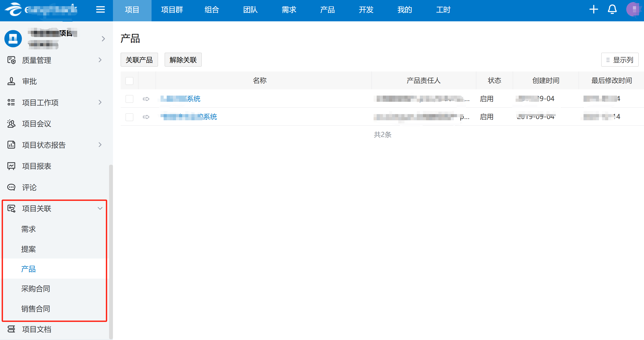Check the first product row checkbox
Viewport: 644px width, 340px height.
pyautogui.click(x=129, y=99)
